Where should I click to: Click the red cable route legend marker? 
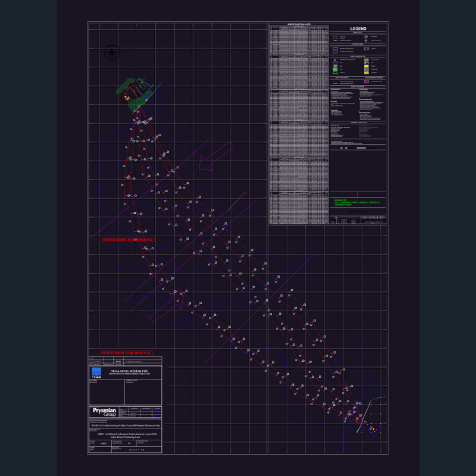335,36
